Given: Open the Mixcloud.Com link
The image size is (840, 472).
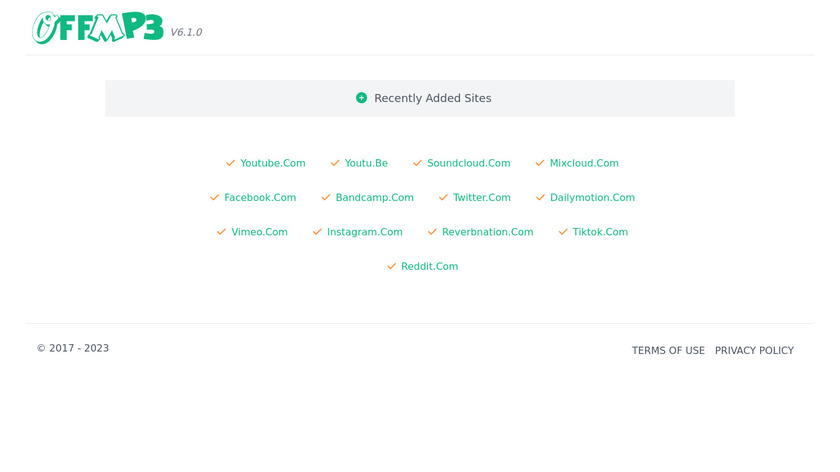Looking at the screenshot, I should tap(584, 163).
